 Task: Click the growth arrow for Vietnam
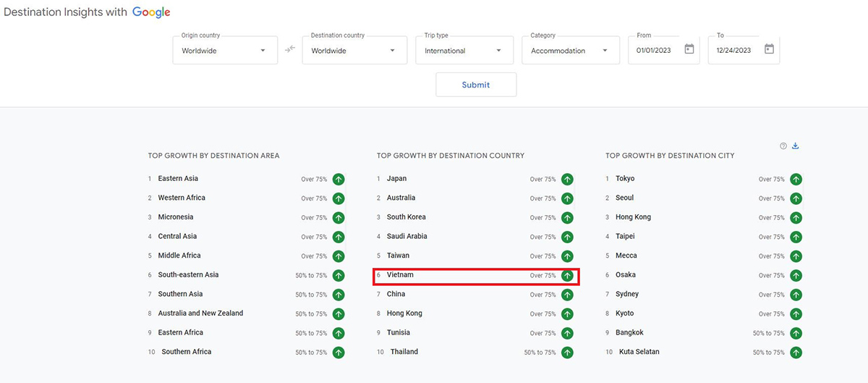pyautogui.click(x=567, y=276)
